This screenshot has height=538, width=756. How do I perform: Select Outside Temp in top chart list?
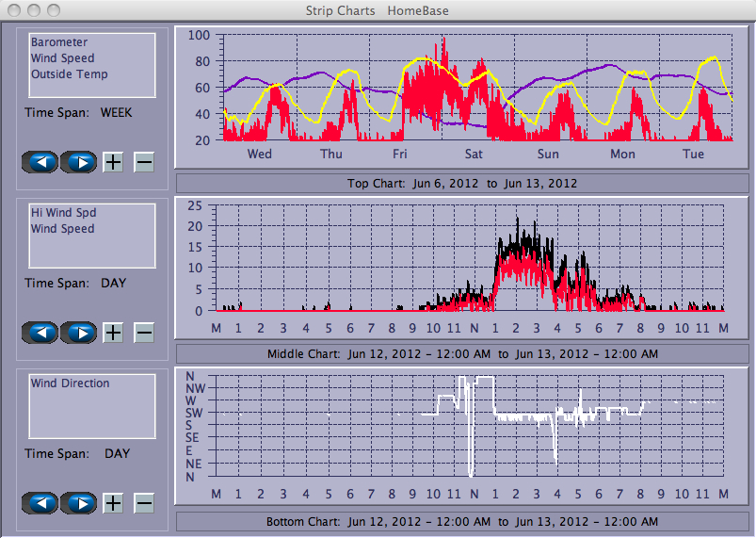pyautogui.click(x=69, y=74)
